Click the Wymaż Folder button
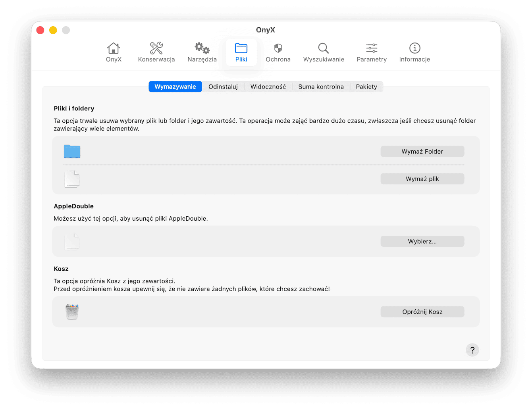The height and width of the screenshot is (410, 532). pos(422,151)
